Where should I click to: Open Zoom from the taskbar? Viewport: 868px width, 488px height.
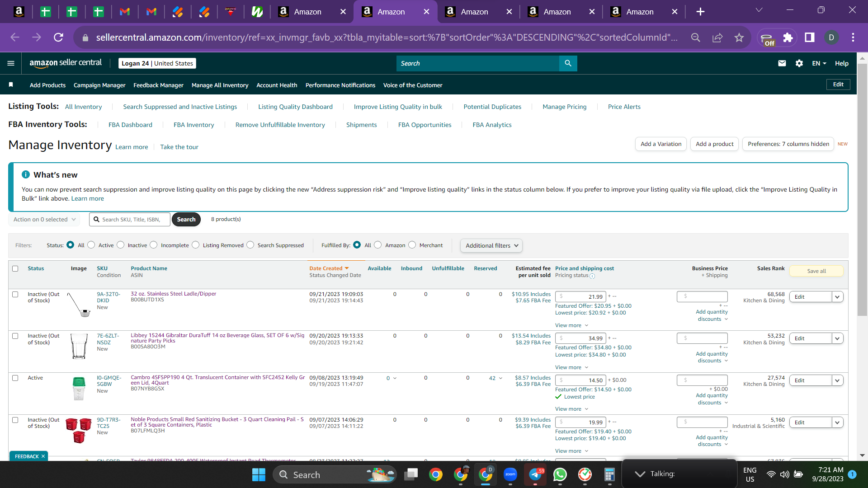pyautogui.click(x=510, y=474)
